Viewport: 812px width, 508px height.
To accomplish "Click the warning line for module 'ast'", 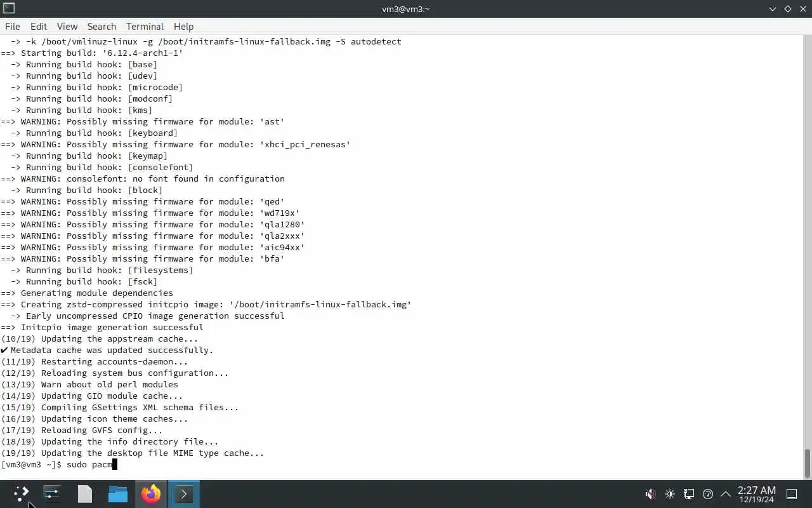I will tap(143, 121).
